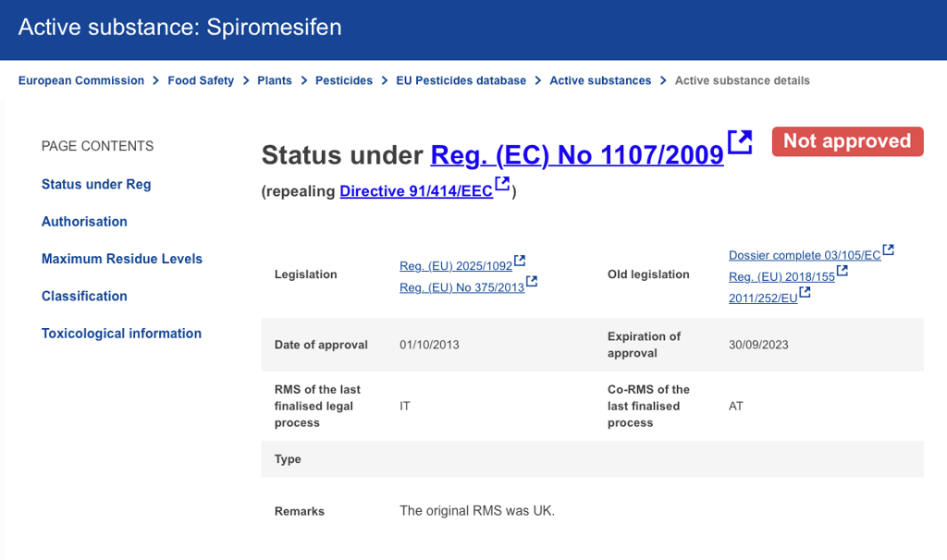
Task: Jump to Authorisation section in page contents
Action: point(84,222)
